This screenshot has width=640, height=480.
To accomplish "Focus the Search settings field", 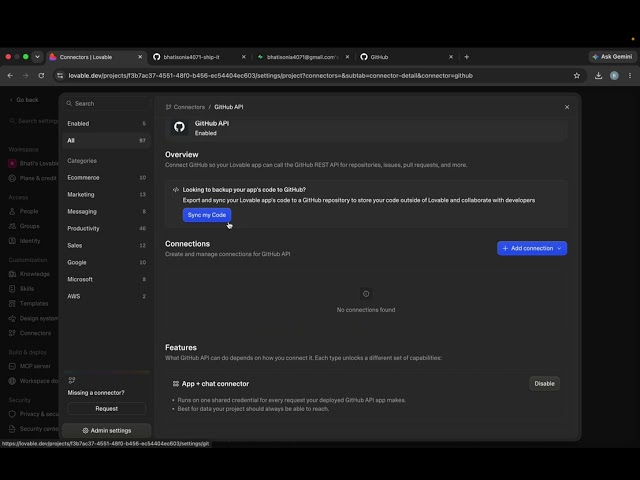I will [33, 121].
